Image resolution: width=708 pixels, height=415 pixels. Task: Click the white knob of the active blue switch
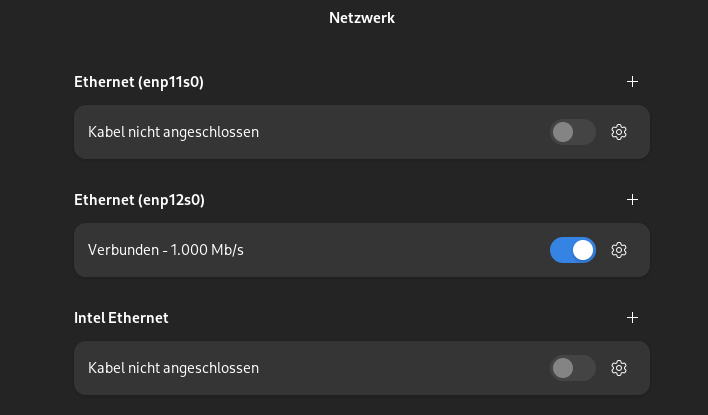[x=583, y=250]
